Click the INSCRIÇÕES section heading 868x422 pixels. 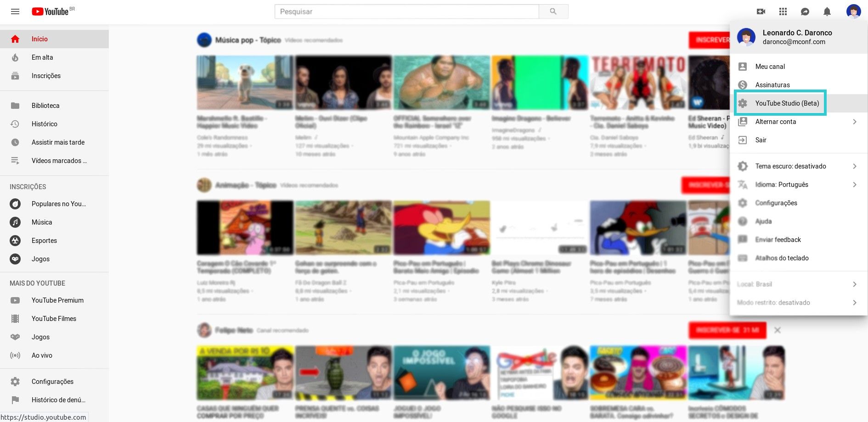pyautogui.click(x=28, y=187)
